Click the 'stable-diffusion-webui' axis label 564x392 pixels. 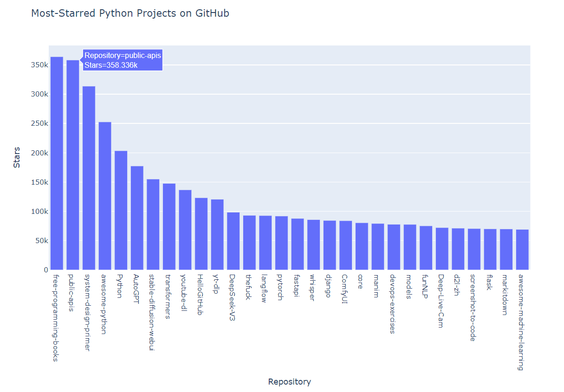[151, 312]
